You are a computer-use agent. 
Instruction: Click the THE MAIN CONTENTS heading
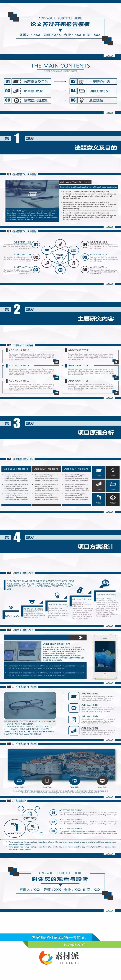[60, 66]
